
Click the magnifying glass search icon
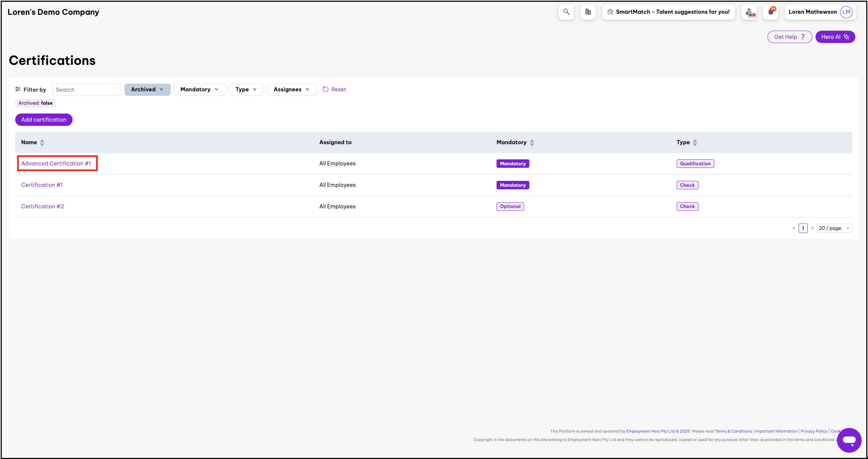click(566, 12)
